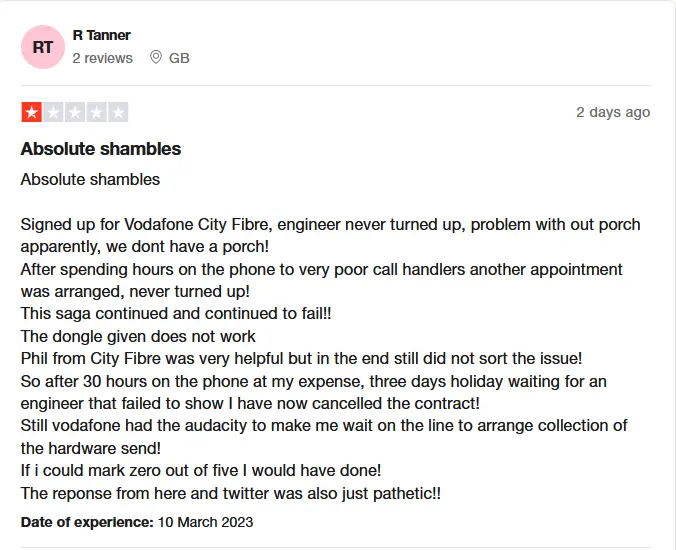Click the location pin icon
Image resolution: width=676 pixels, height=550 pixels.
coord(156,57)
